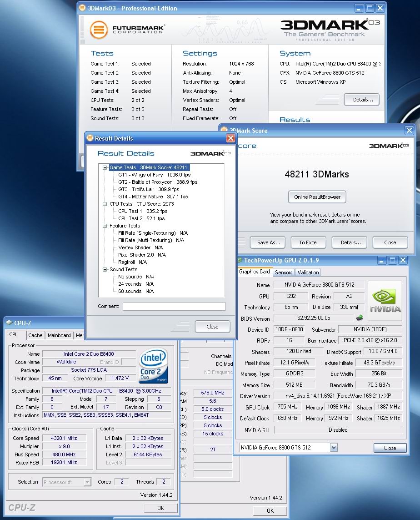
Task: Click the CPU-Z title bar icon
Action: (x=9, y=323)
